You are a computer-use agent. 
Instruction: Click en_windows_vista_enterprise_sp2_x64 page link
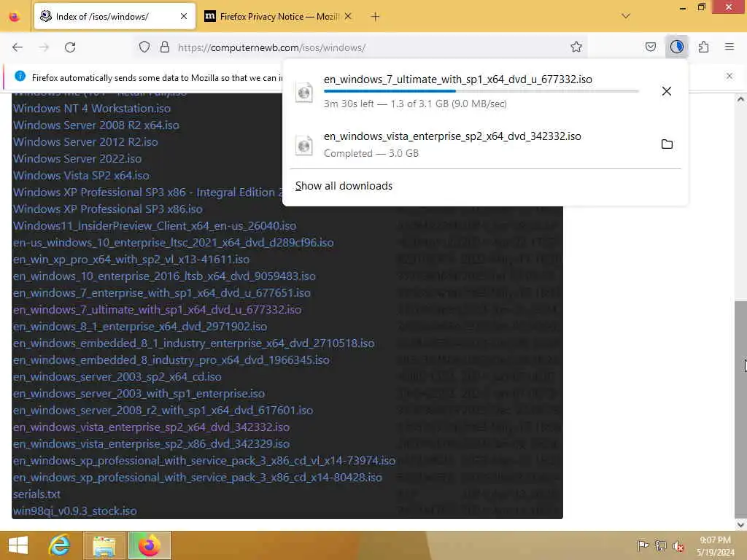151,427
